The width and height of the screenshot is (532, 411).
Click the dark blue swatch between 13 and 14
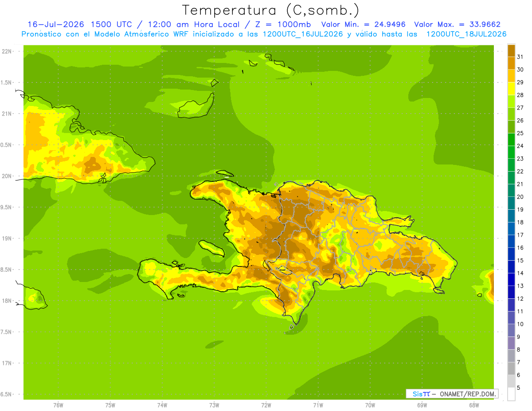[x=511, y=279]
